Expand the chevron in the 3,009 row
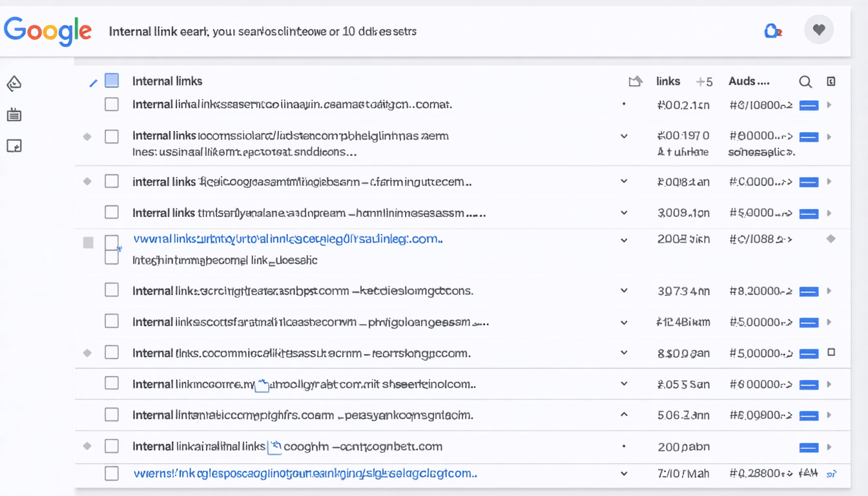Viewport: 868px width, 496px height. coord(624,212)
